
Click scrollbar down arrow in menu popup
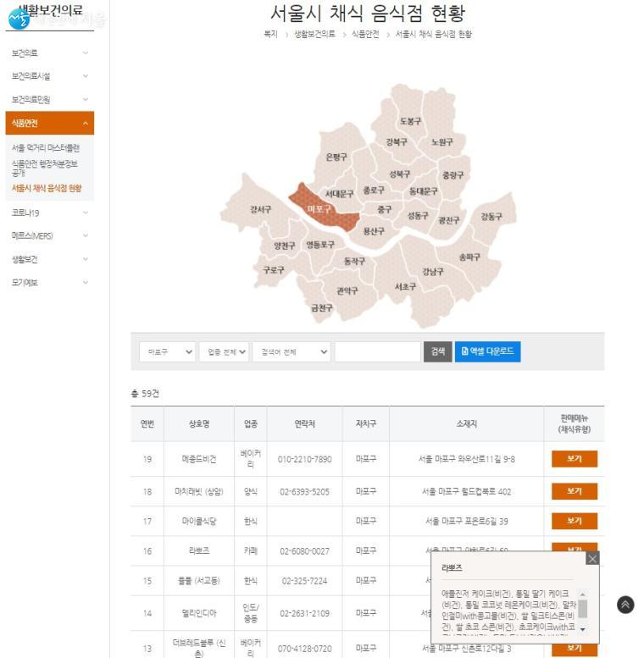coord(582,630)
